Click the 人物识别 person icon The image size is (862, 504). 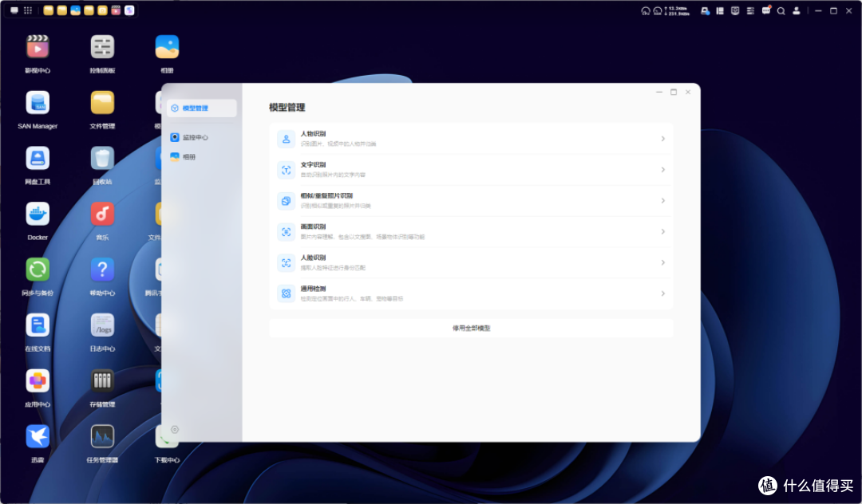[287, 139]
